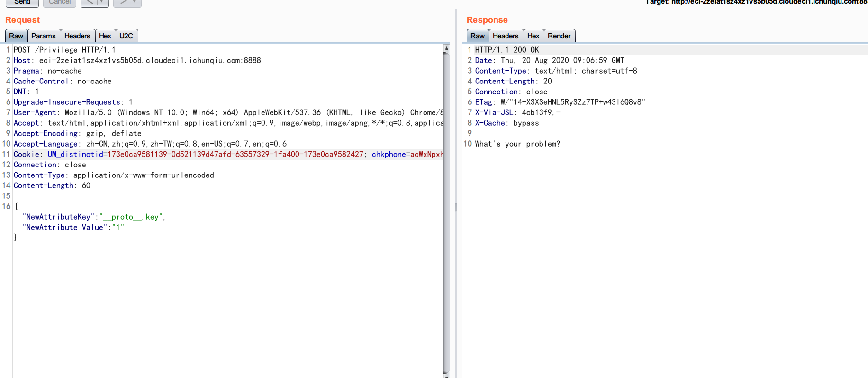The width and height of the screenshot is (868, 378).
Task: Click the POST /Privilege HTTP/1.1 line
Action: 64,50
